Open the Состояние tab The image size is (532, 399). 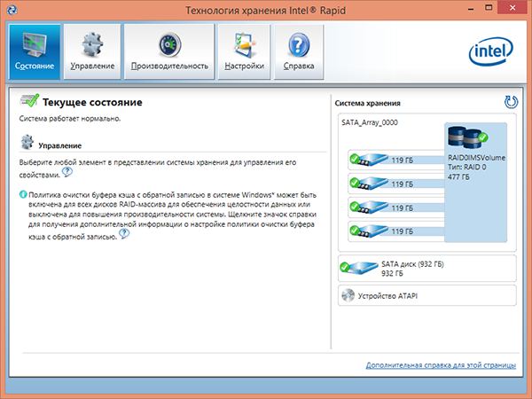pos(35,51)
